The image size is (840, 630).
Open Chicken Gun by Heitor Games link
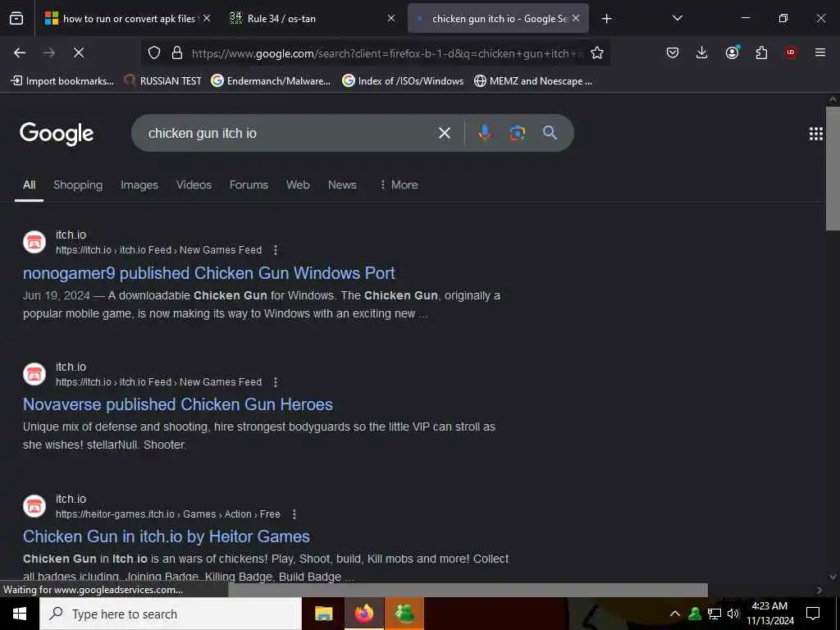[x=166, y=536]
